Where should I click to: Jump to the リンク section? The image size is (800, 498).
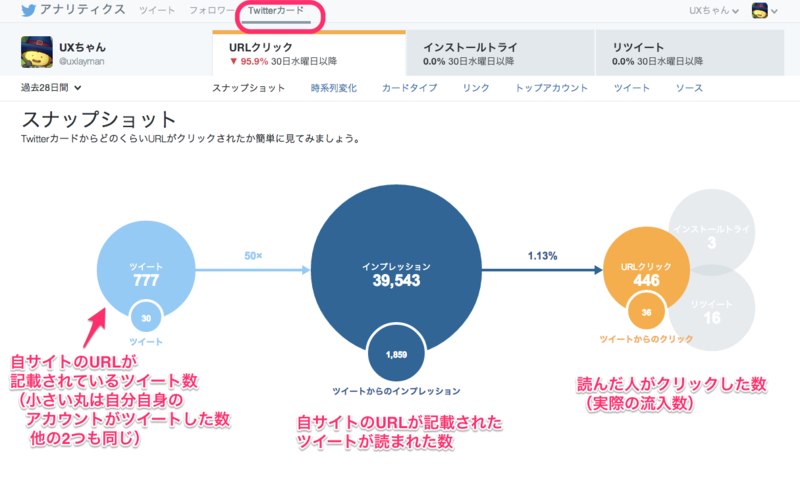[476, 88]
